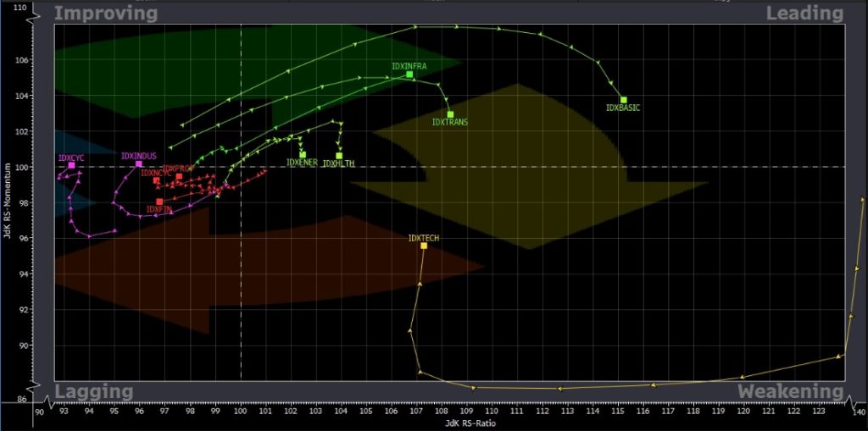Click the 110 tick on RS-Momentum axis
Screen dimensions: 868x431
(x=20, y=8)
